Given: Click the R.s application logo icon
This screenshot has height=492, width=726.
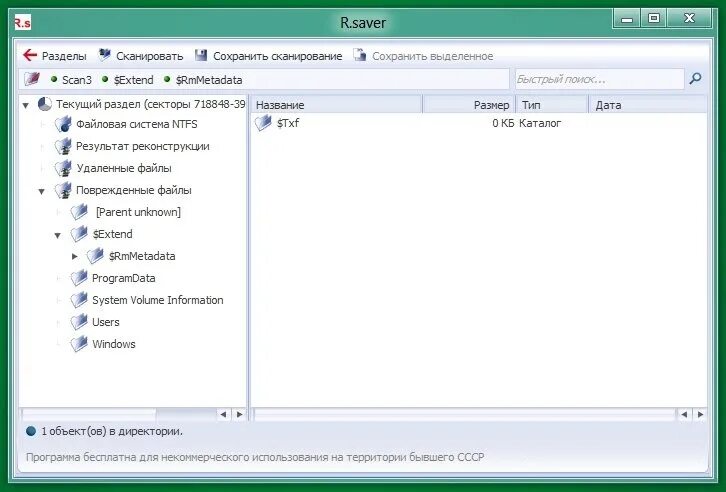Looking at the screenshot, I should click(x=23, y=22).
